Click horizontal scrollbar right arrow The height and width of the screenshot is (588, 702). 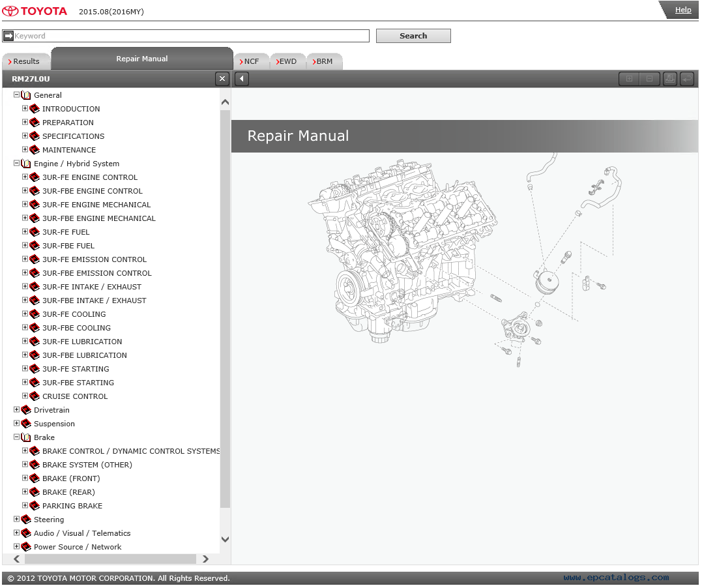click(205, 559)
